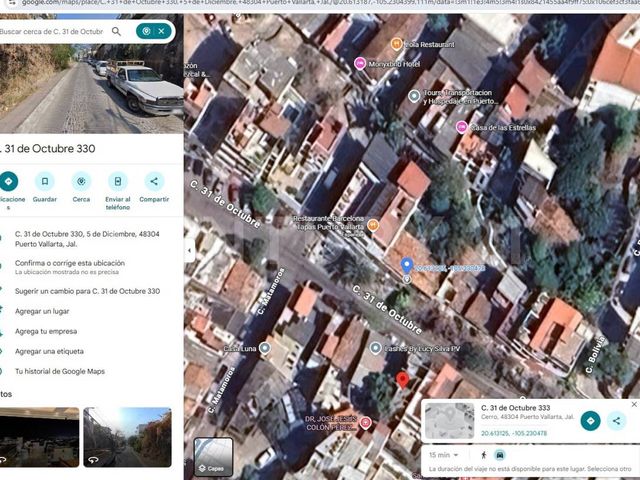Open Tu historial de Google Maps
Image resolution: width=640 pixels, height=480 pixels.
click(60, 371)
